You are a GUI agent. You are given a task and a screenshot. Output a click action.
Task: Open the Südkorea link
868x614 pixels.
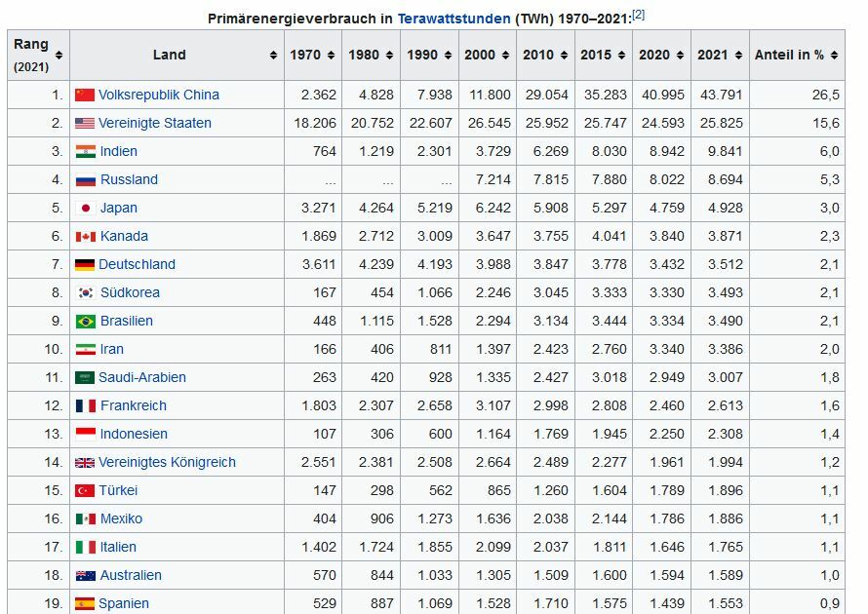coord(130,292)
